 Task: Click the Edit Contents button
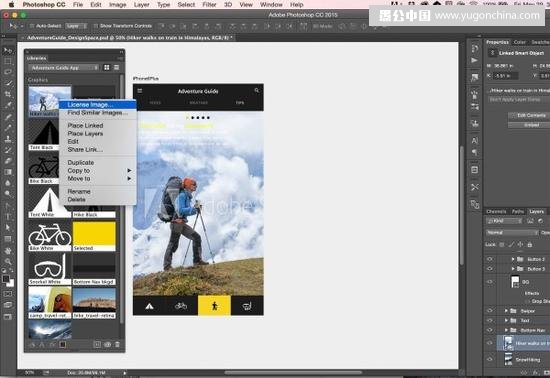[529, 115]
